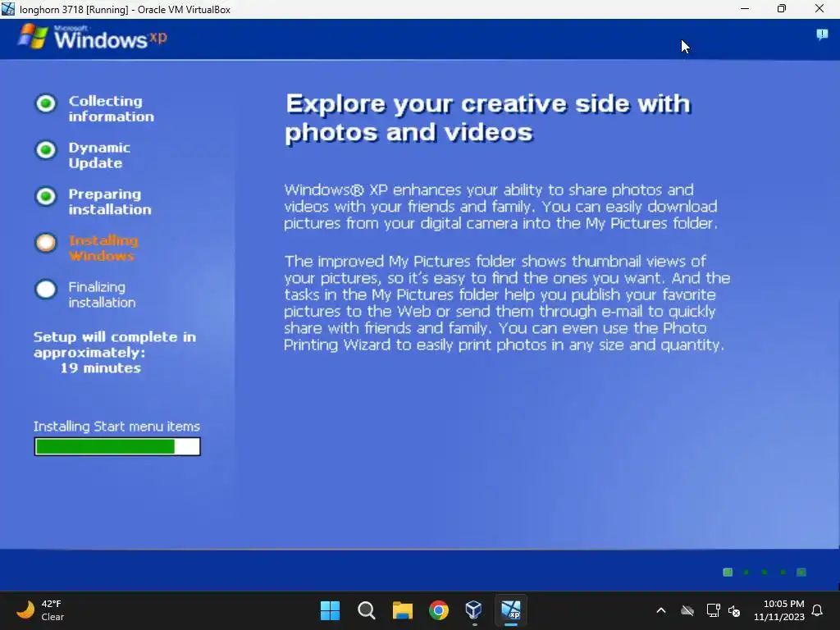Select the Installing Windows step bullet
Image resolution: width=840 pixels, height=630 pixels.
(x=46, y=243)
